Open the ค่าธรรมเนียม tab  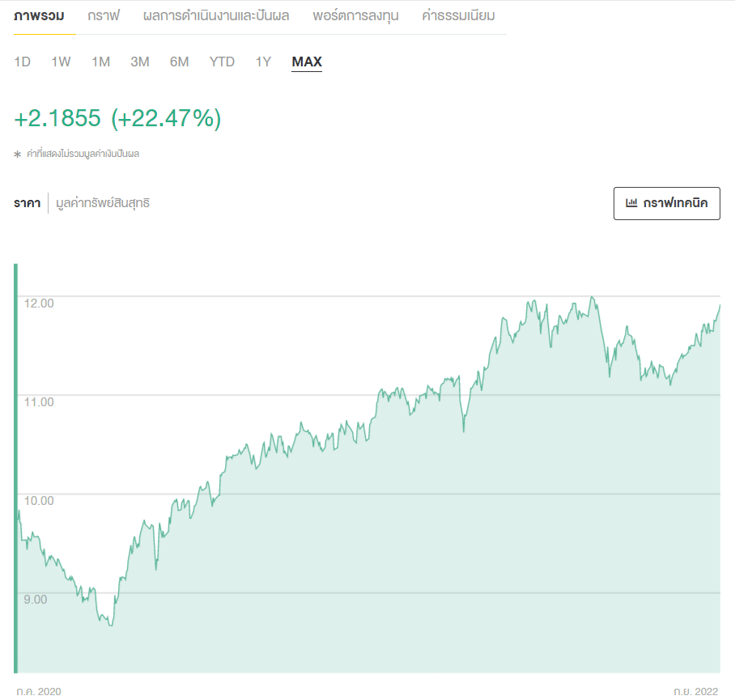click(x=458, y=16)
